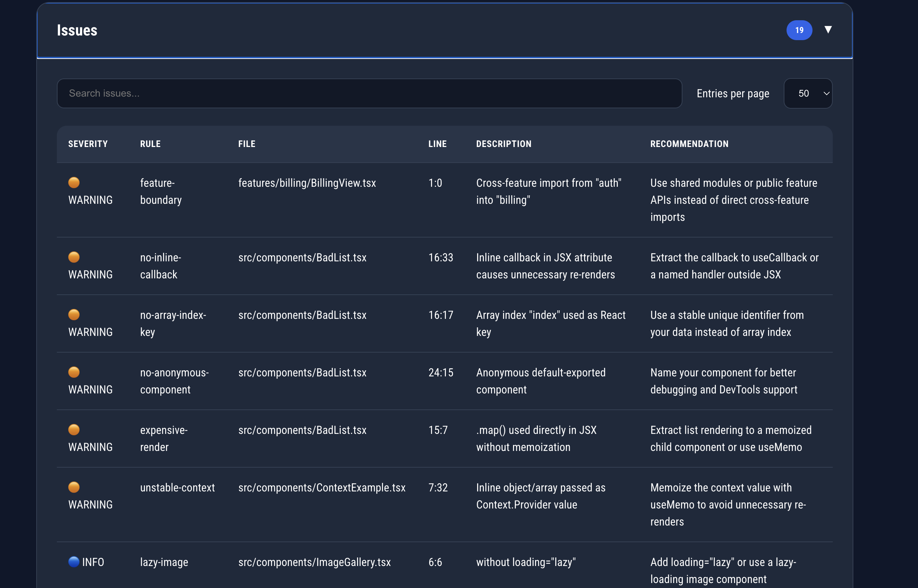
Task: Click recommendation 'Name your component for better debugging'
Action: [723, 381]
